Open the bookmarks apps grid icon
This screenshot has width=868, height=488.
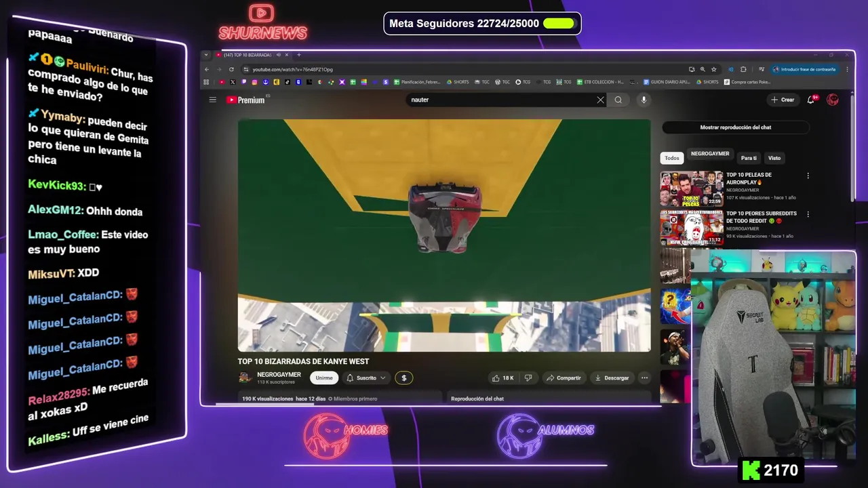(x=206, y=82)
